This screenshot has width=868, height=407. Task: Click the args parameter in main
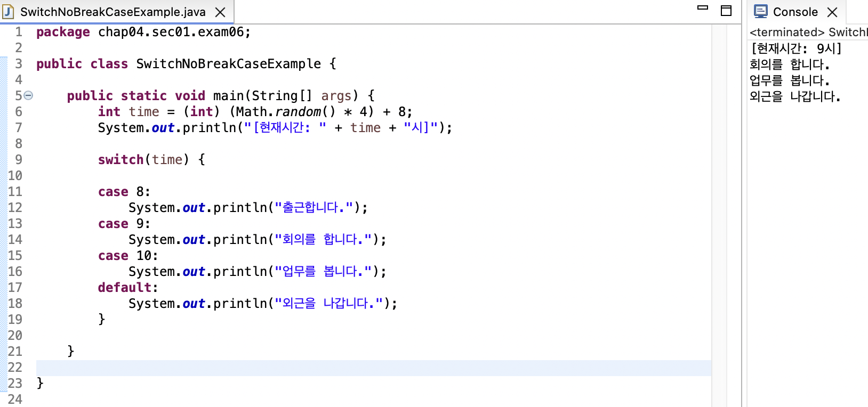point(336,96)
